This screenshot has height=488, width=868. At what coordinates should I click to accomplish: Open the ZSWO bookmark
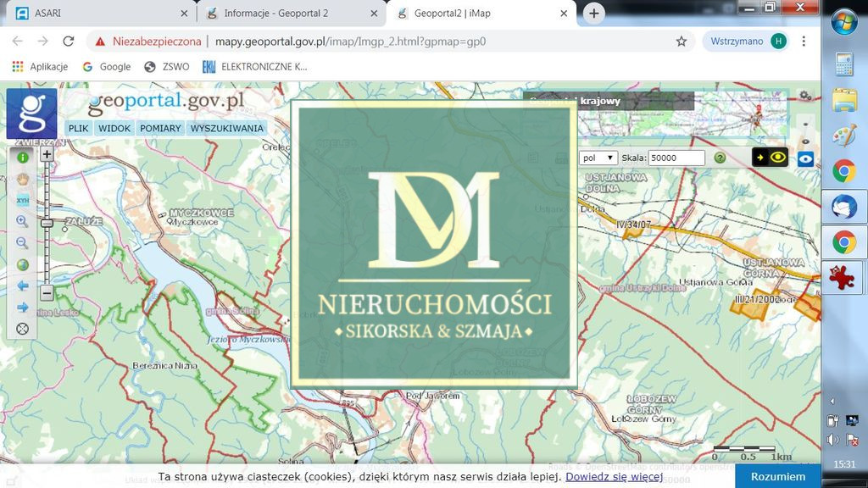tap(167, 67)
